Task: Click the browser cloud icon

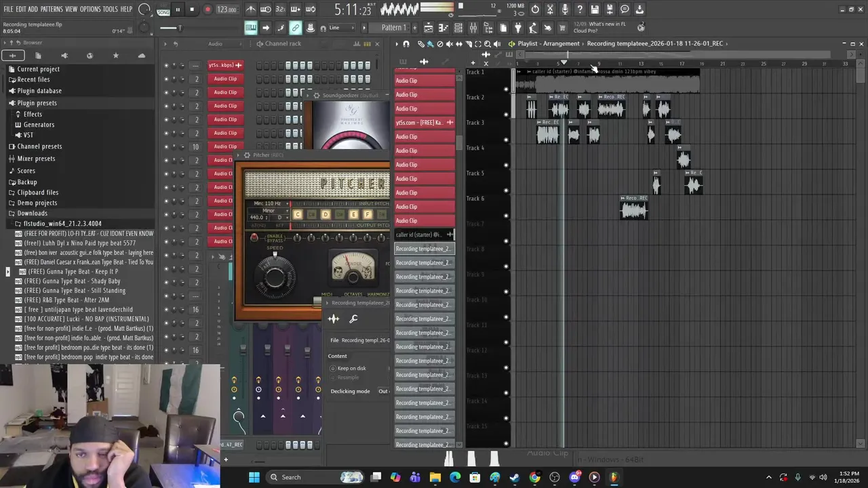Action: tap(141, 56)
